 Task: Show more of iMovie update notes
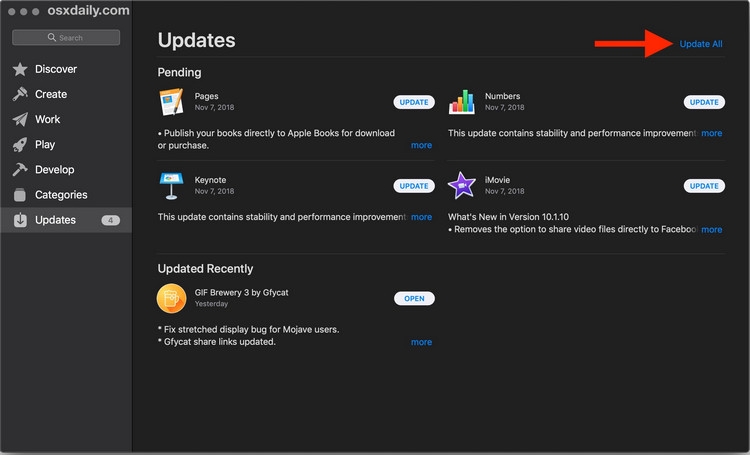[x=712, y=230]
